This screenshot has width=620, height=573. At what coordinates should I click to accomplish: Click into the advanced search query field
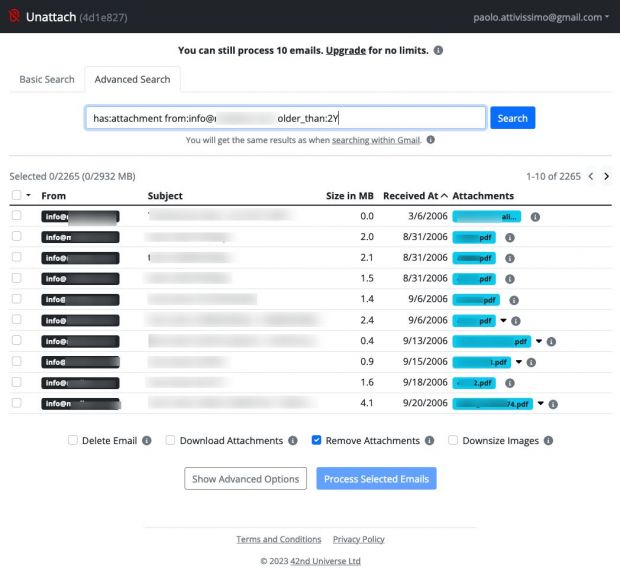pyautogui.click(x=285, y=118)
